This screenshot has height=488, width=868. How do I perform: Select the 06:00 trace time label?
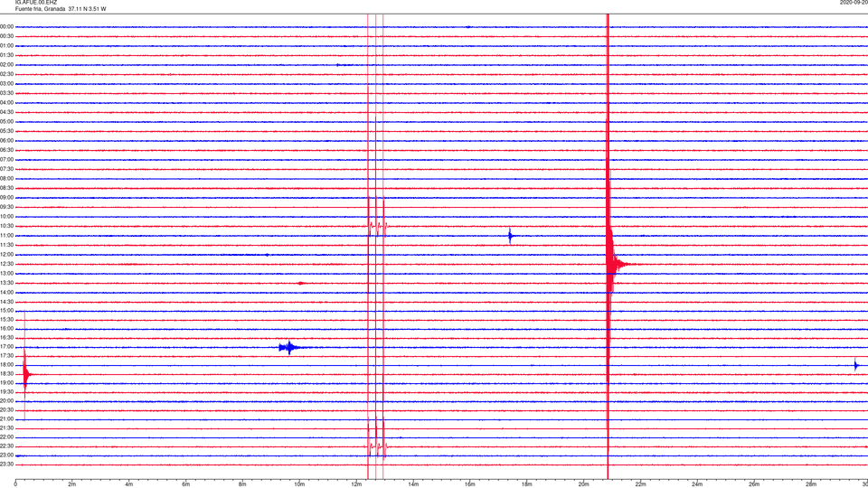coord(6,141)
